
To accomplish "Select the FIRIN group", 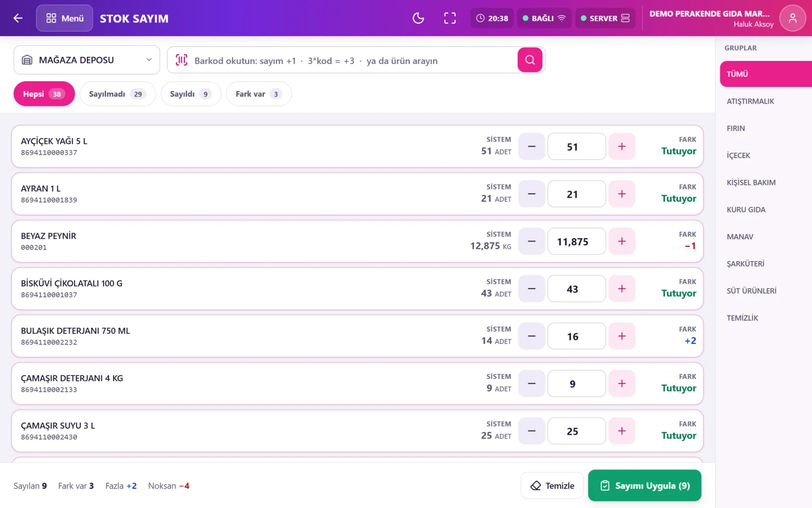I will point(766,128).
